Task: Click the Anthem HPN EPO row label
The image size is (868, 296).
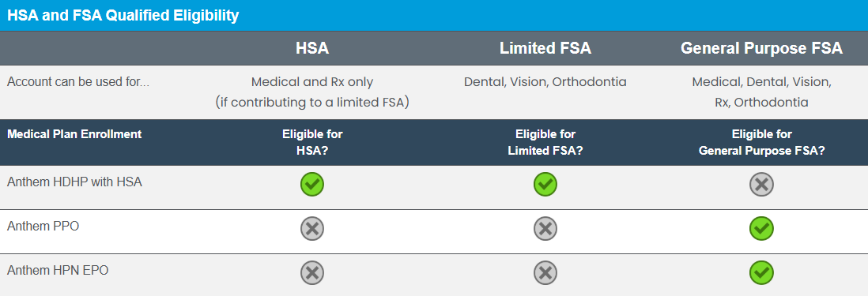Action: 58,271
